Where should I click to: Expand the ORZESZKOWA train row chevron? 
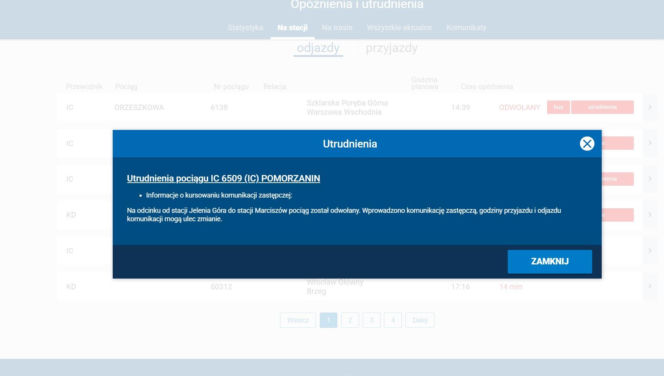click(650, 107)
